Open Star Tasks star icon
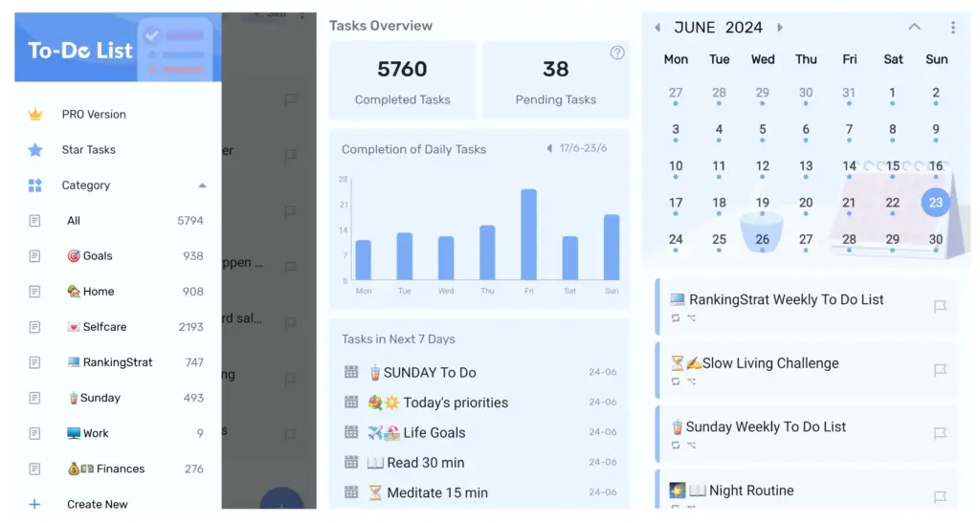 pyautogui.click(x=35, y=150)
